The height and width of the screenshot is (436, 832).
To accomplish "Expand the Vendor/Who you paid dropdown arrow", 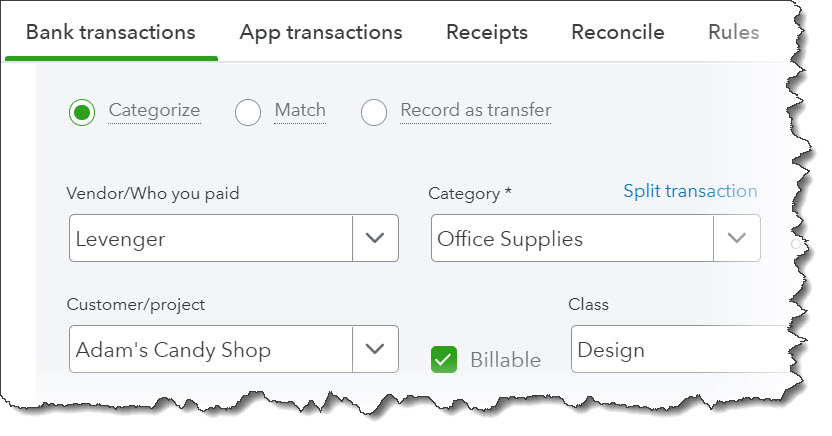I will [375, 239].
